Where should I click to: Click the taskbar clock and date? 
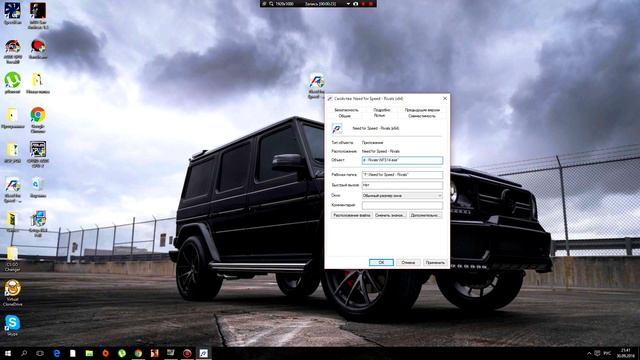pos(626,353)
